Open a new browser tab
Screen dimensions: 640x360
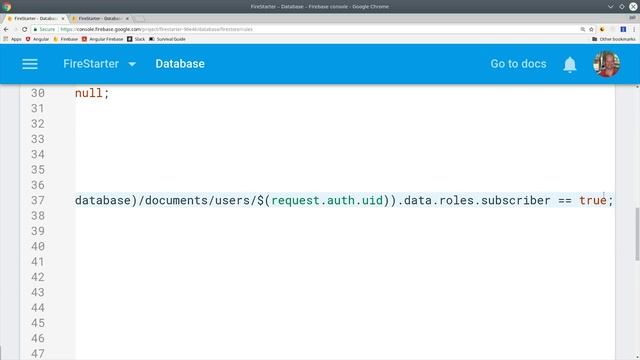(x=139, y=19)
